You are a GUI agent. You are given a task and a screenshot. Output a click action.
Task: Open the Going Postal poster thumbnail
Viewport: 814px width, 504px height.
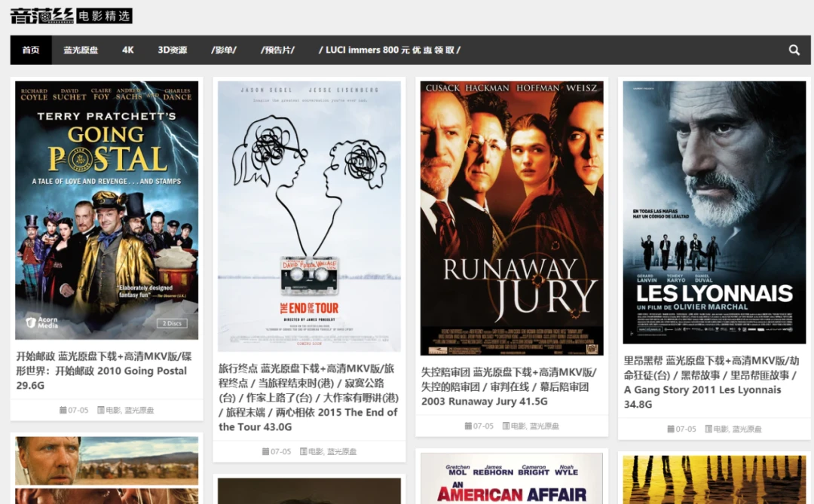[x=107, y=210]
